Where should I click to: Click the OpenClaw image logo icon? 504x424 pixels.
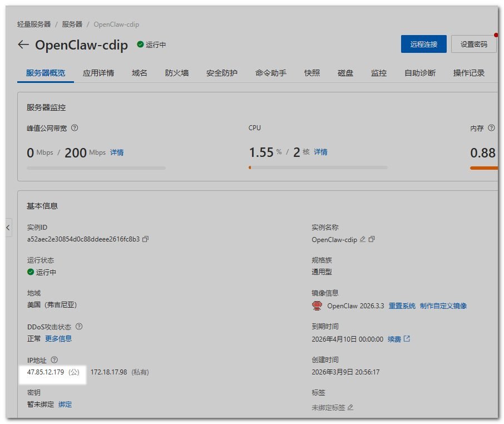point(317,305)
